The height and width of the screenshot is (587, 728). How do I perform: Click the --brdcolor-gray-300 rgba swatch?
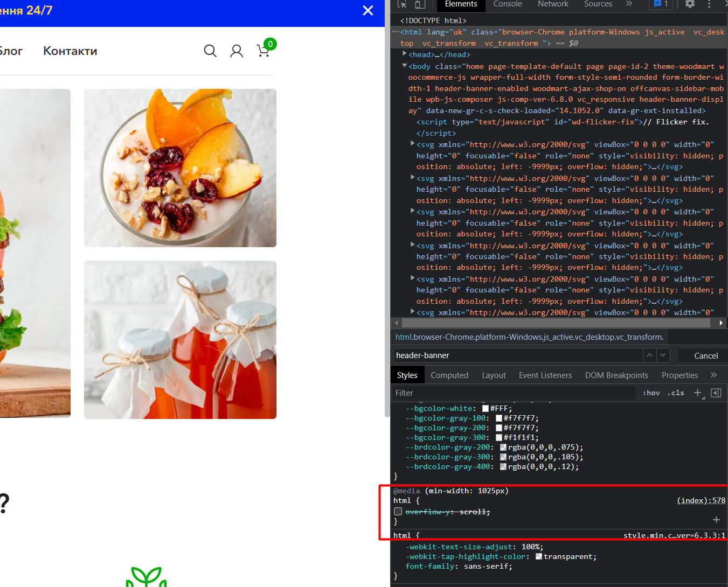point(503,457)
